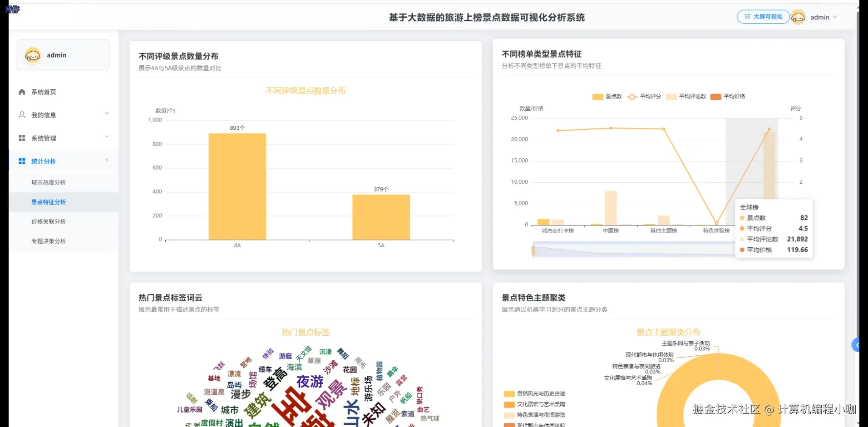This screenshot has height=427, width=868.
Task: Toggle the 平均评分 legend series
Action: click(x=644, y=97)
